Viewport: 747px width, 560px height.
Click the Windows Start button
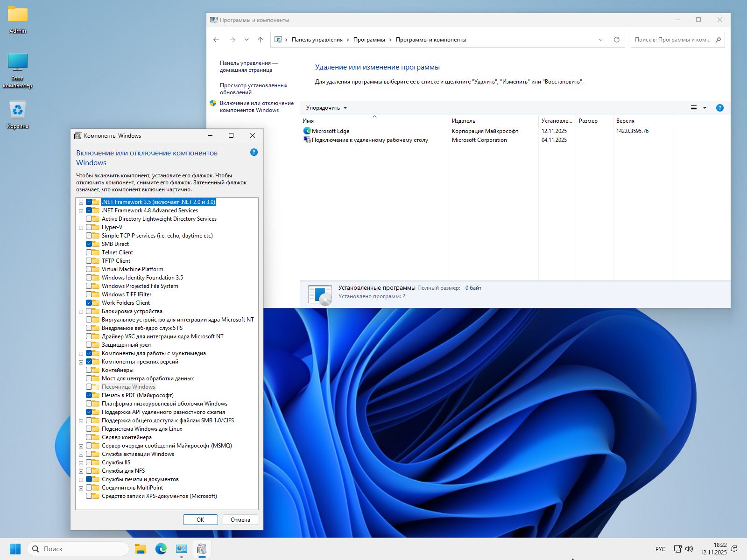click(15, 549)
